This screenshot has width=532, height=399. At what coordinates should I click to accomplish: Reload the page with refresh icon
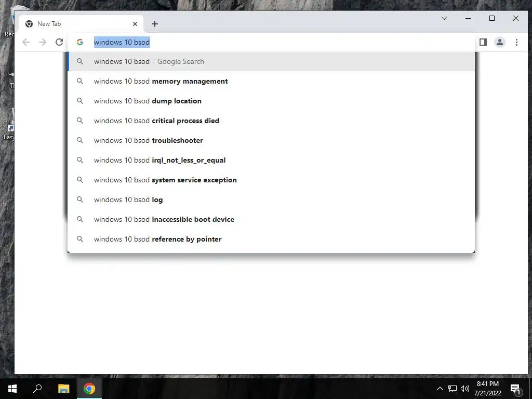point(59,42)
